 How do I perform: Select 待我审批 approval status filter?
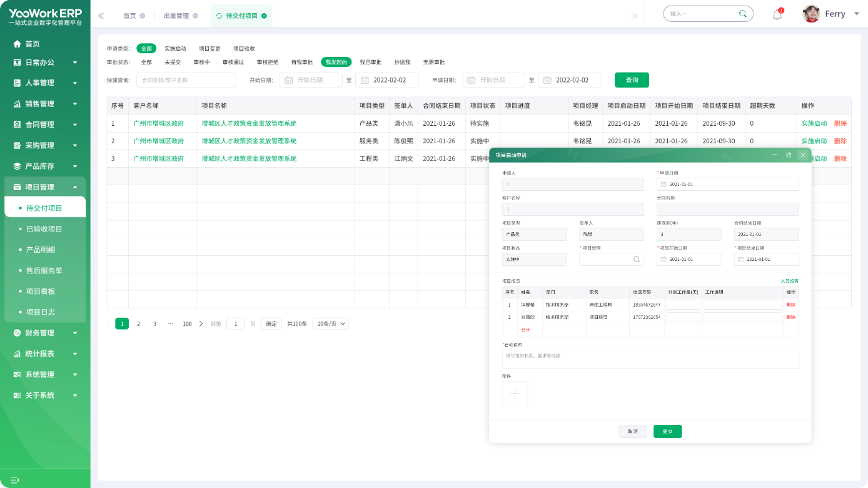coord(302,62)
